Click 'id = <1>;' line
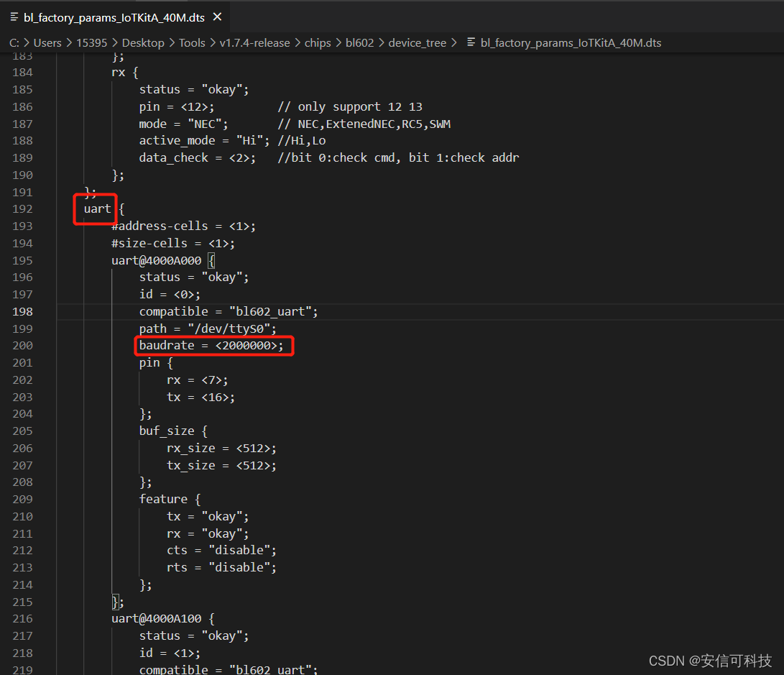This screenshot has height=675, width=784. click(170, 653)
